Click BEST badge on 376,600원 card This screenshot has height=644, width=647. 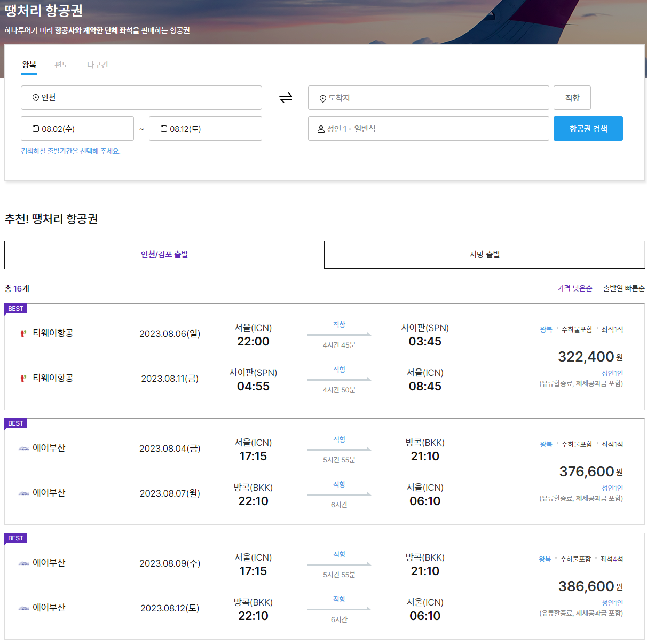(16, 423)
